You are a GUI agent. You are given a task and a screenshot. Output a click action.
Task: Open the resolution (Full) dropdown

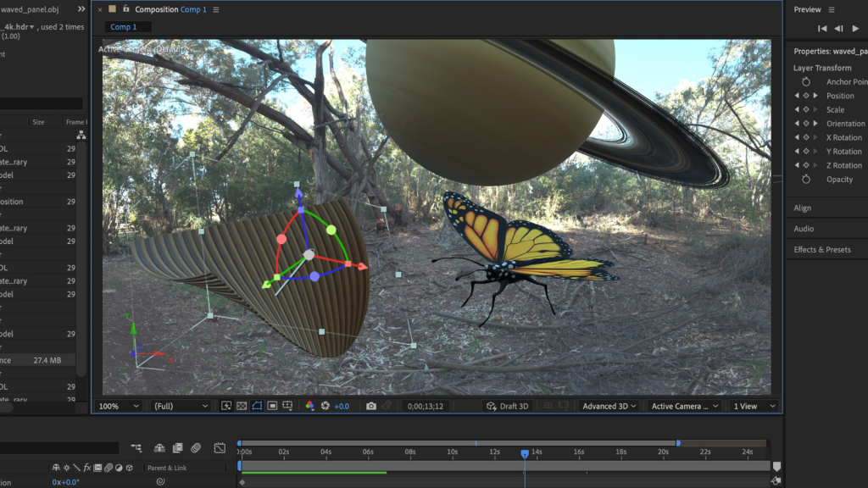180,407
